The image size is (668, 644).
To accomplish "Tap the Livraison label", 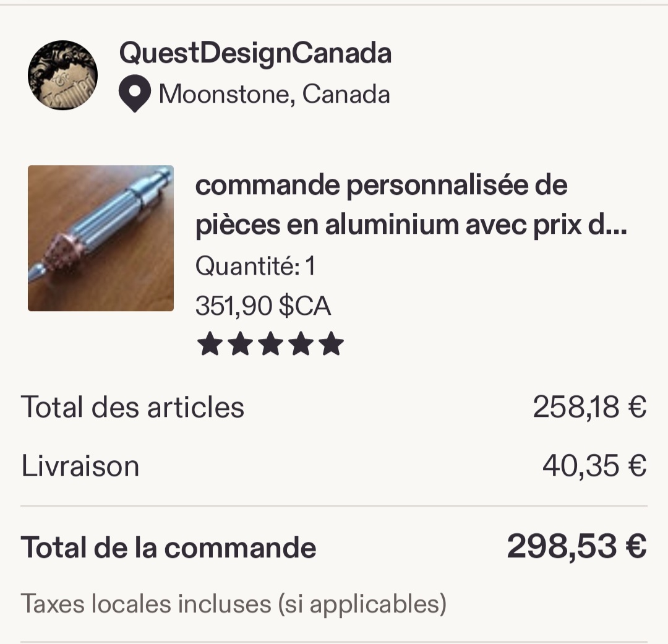I will [x=80, y=466].
